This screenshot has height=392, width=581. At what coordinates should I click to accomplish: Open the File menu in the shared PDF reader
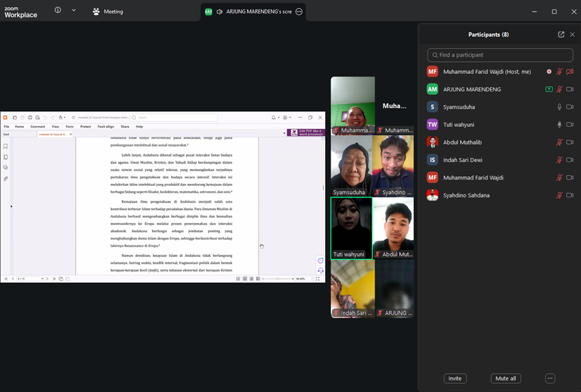pos(6,127)
